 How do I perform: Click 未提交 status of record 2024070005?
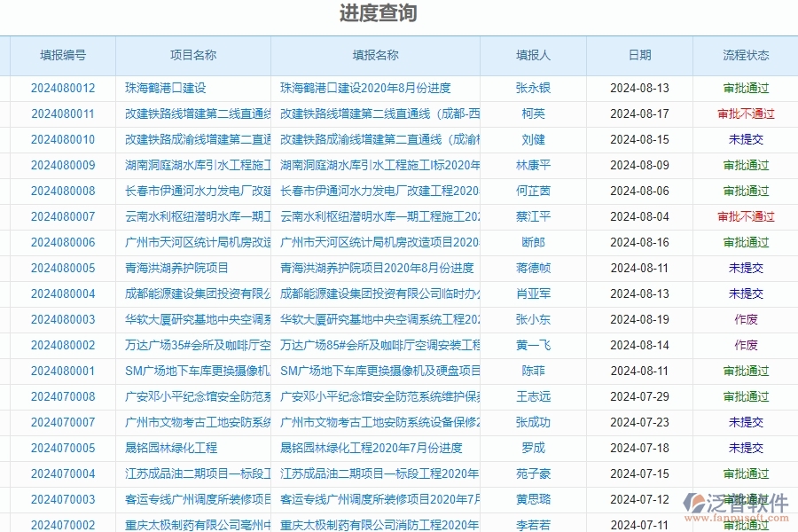(747, 448)
